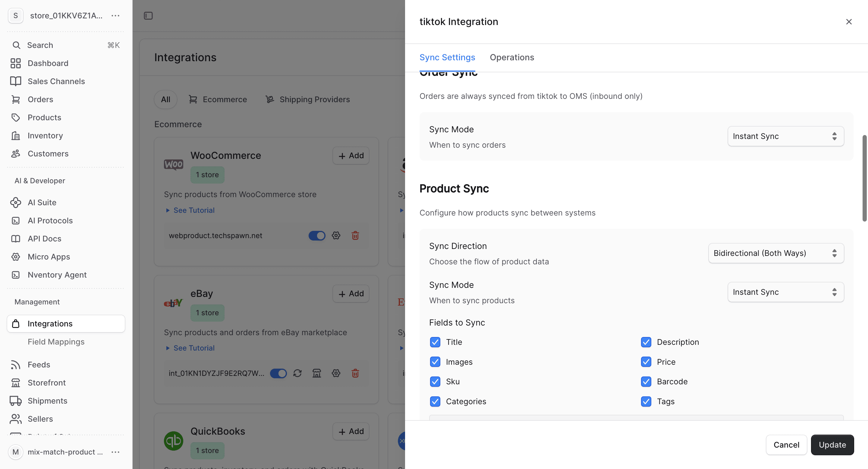The height and width of the screenshot is (469, 868).
Task: Click the Orders cart icon
Action: (15, 99)
